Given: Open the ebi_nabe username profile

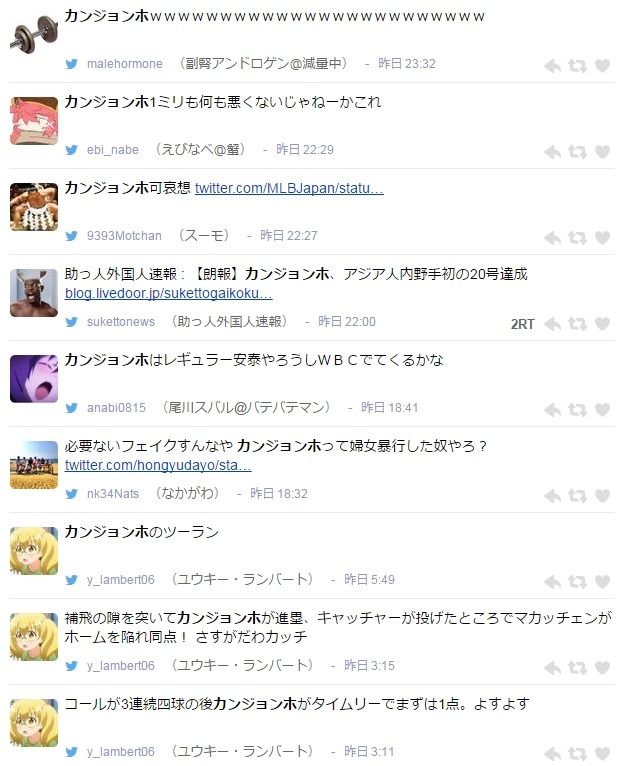Looking at the screenshot, I should tap(113, 150).
